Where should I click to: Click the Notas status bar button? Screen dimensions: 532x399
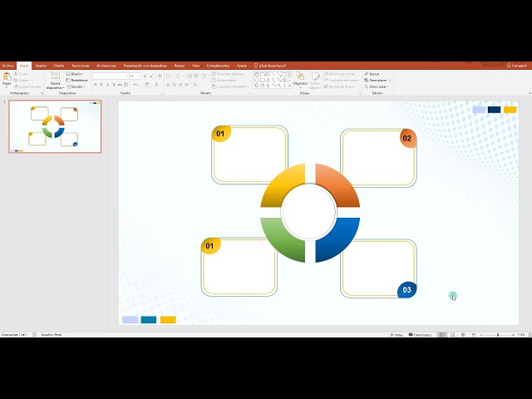(x=397, y=334)
